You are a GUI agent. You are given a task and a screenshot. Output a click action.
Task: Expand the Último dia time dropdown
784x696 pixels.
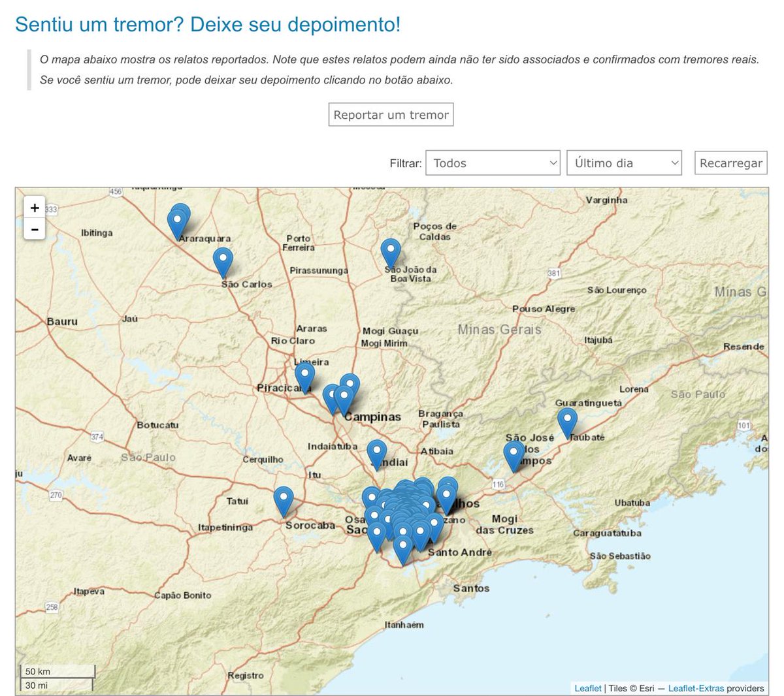click(624, 163)
